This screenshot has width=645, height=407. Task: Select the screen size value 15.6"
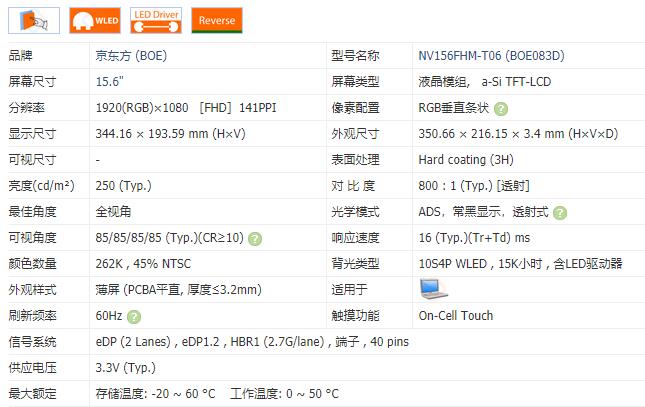pyautogui.click(x=109, y=81)
